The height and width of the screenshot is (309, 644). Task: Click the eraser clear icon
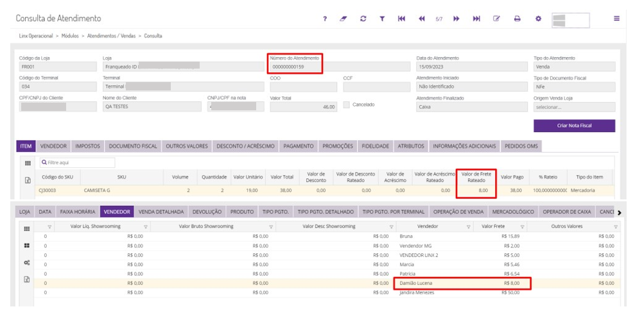344,19
